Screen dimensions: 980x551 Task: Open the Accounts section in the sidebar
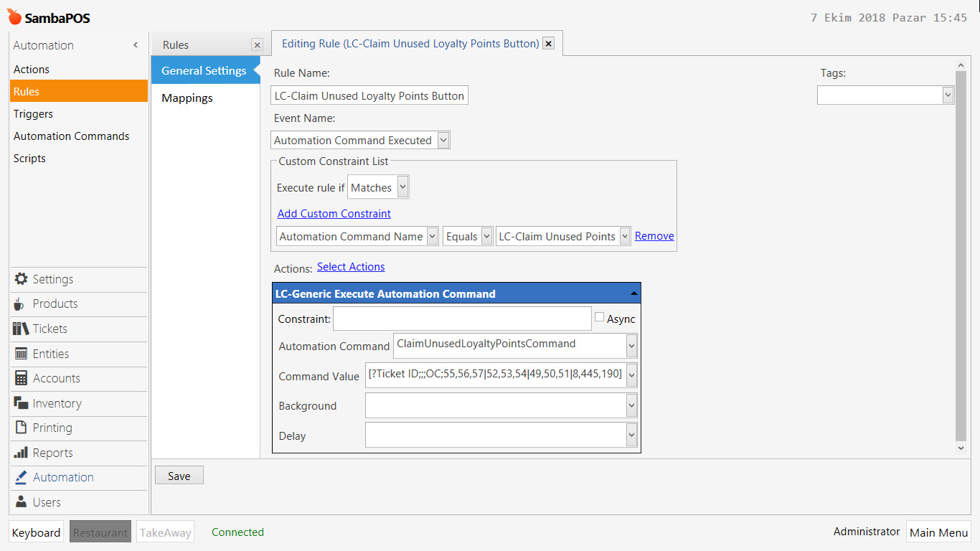tap(78, 378)
